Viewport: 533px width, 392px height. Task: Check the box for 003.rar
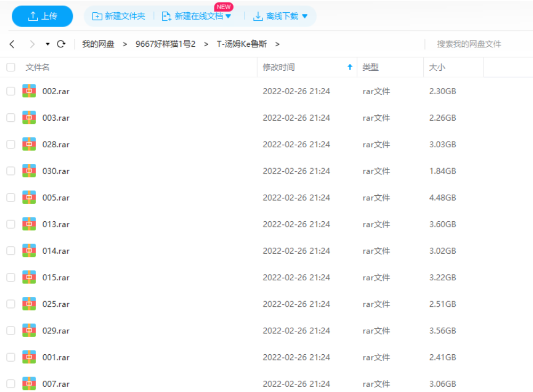click(x=11, y=118)
